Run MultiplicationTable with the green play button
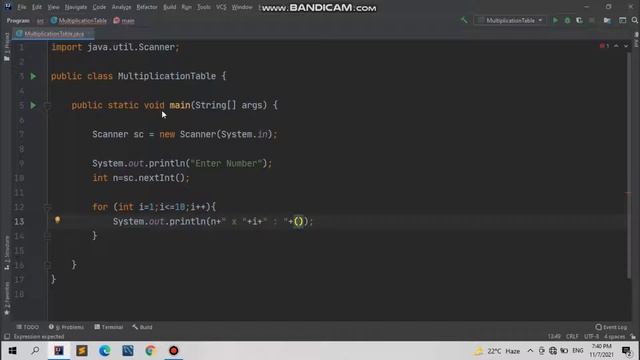The height and width of the screenshot is (360, 640). 555,20
